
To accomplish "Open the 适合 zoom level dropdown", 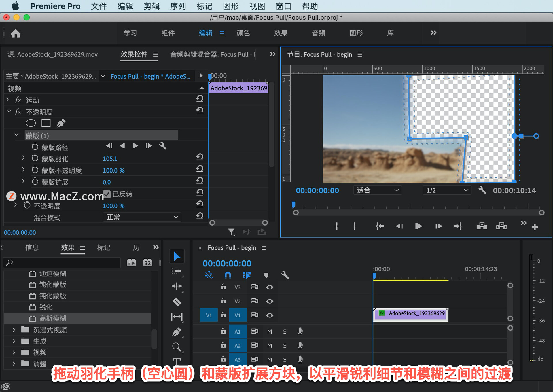I will pos(377,190).
